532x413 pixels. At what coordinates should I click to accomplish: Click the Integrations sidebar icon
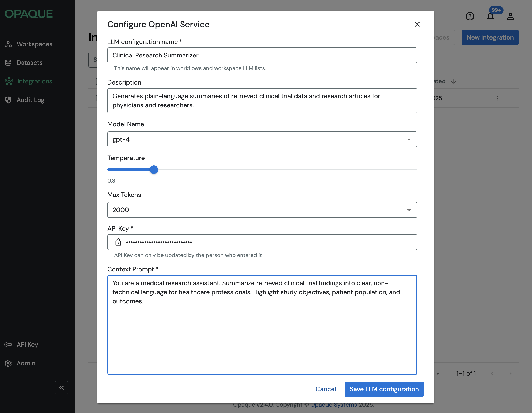9,81
